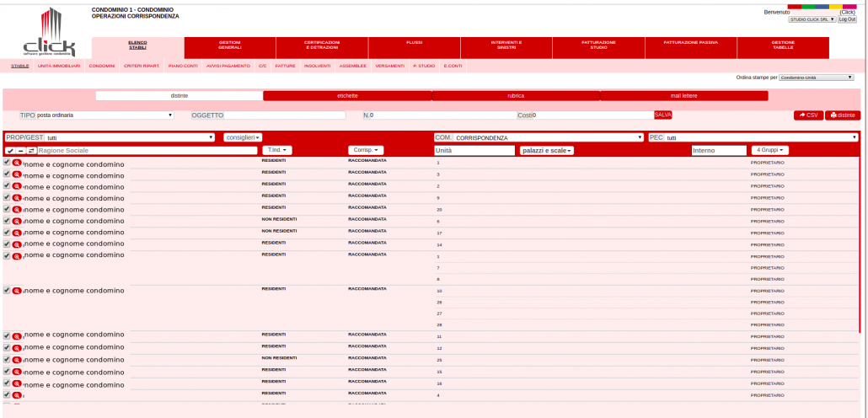Expand the palazzi e scale dropdown

tap(546, 150)
